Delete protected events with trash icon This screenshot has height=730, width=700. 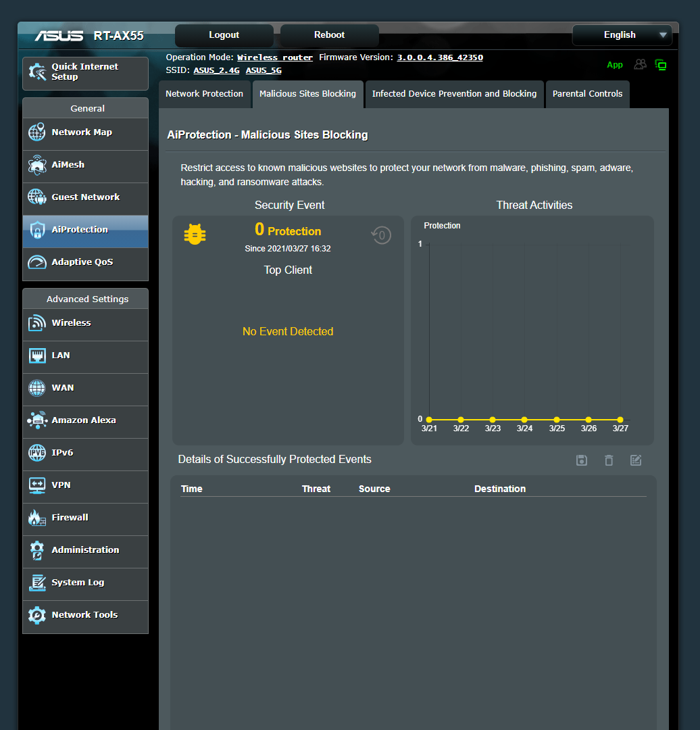pyautogui.click(x=609, y=460)
